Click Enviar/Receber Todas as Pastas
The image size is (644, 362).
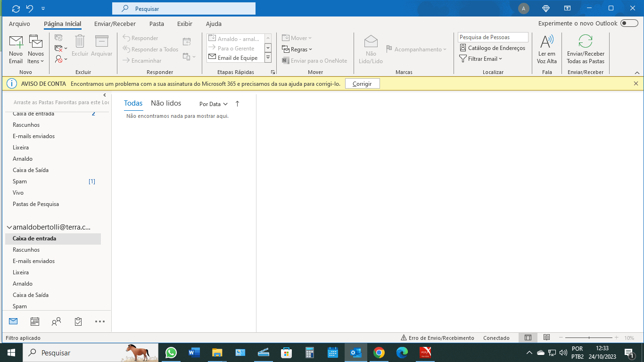tap(586, 49)
